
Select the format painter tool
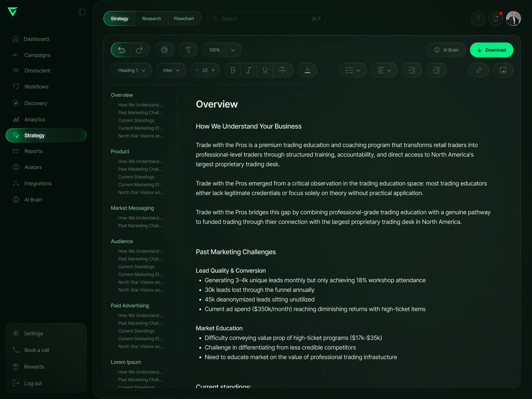tap(188, 50)
